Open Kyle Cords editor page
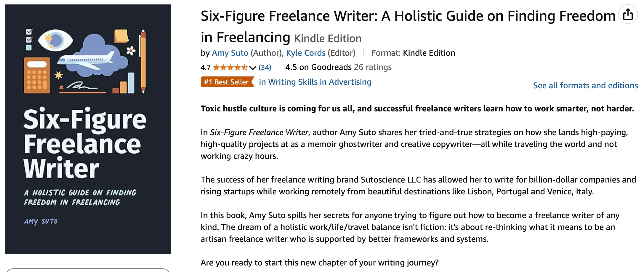 (x=305, y=53)
